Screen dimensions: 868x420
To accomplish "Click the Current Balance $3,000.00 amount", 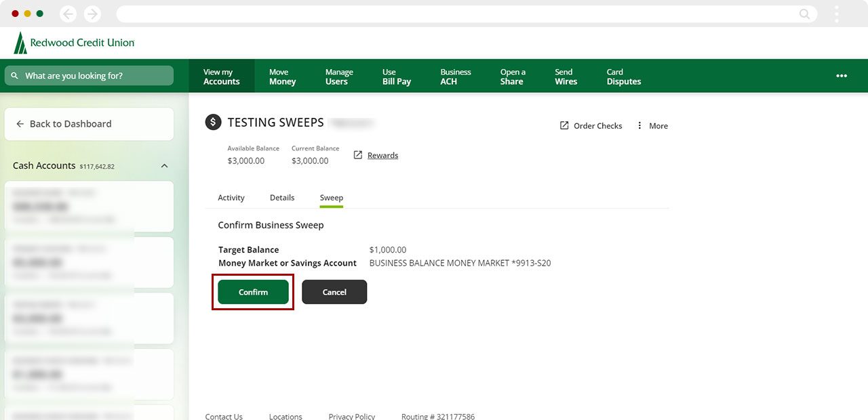I will 310,161.
